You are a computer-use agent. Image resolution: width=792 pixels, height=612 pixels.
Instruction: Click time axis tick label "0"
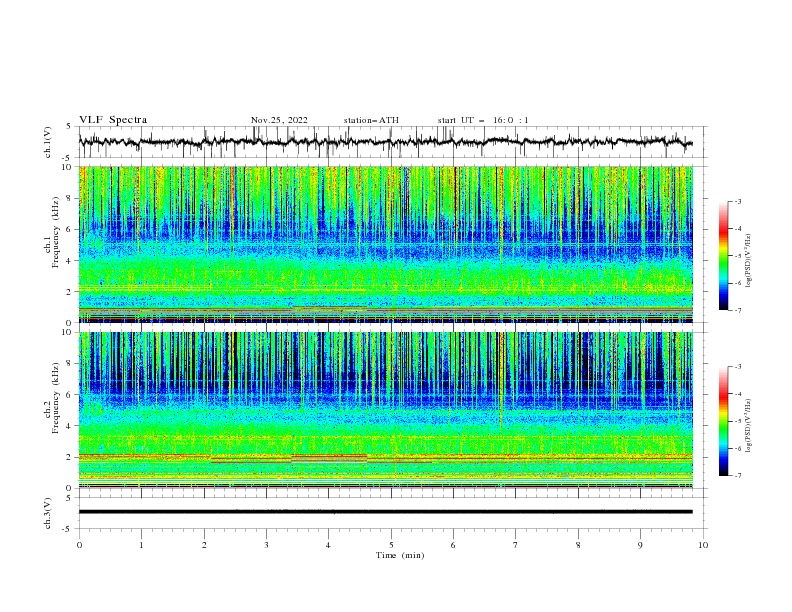click(x=79, y=545)
